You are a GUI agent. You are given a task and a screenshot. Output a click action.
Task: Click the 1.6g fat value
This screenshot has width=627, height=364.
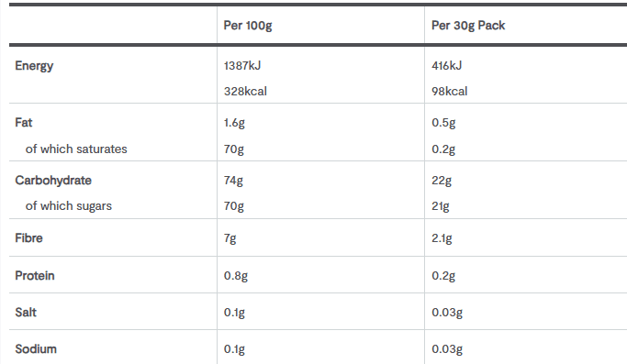click(234, 123)
